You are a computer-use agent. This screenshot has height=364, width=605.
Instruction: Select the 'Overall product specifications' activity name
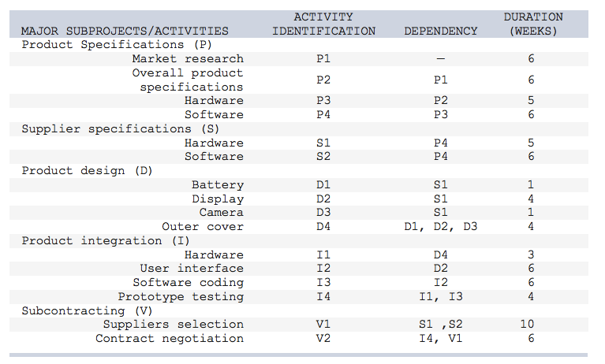[188, 80]
